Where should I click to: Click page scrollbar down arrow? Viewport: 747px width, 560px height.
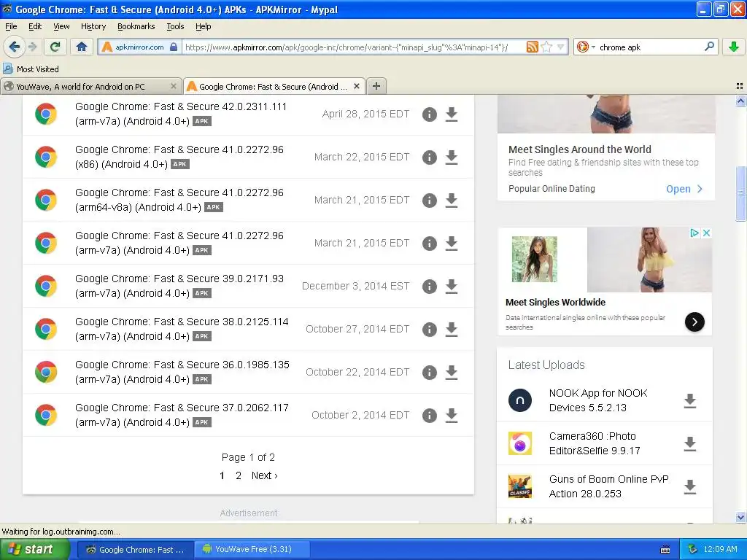click(x=740, y=517)
